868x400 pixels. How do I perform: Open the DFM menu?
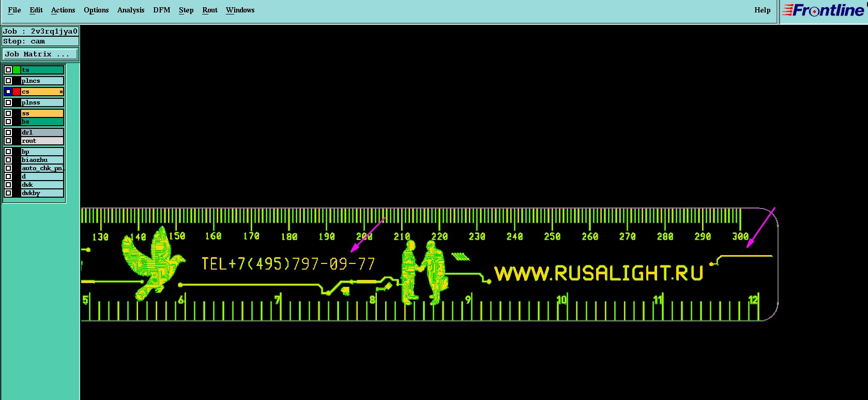(x=162, y=10)
